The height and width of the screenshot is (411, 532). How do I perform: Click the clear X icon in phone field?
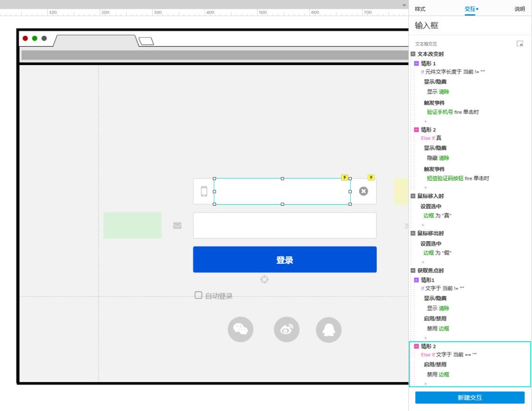click(364, 191)
